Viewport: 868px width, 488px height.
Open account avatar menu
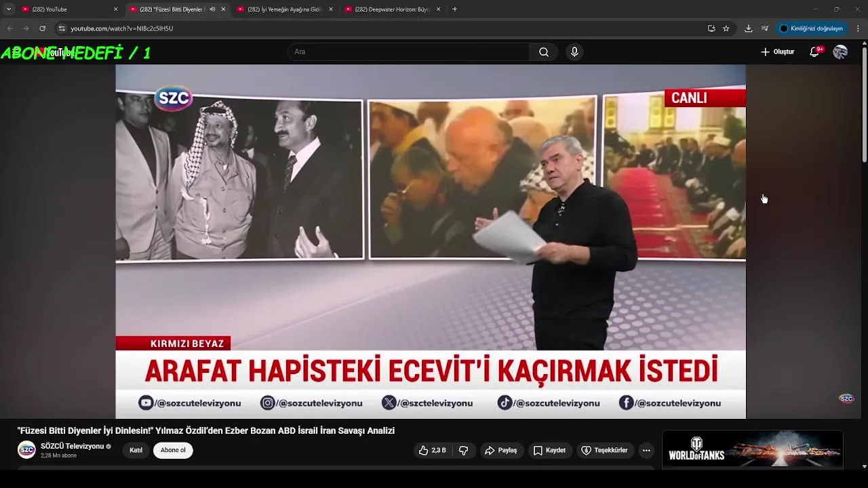(840, 52)
